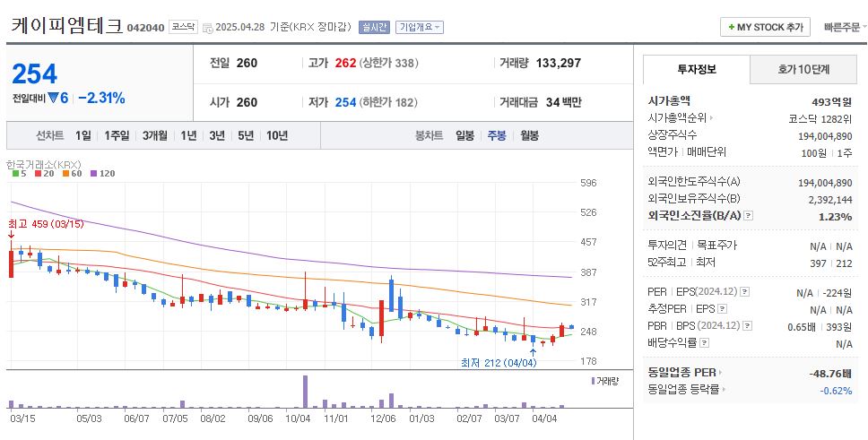
Task: Click the tall volume bar at 10/04
Action: 305,392
